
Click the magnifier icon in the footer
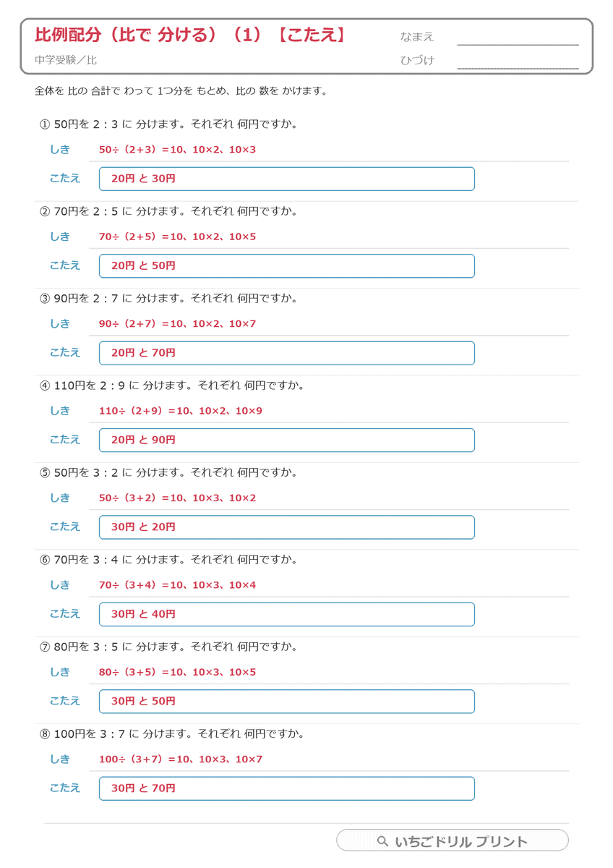click(383, 841)
